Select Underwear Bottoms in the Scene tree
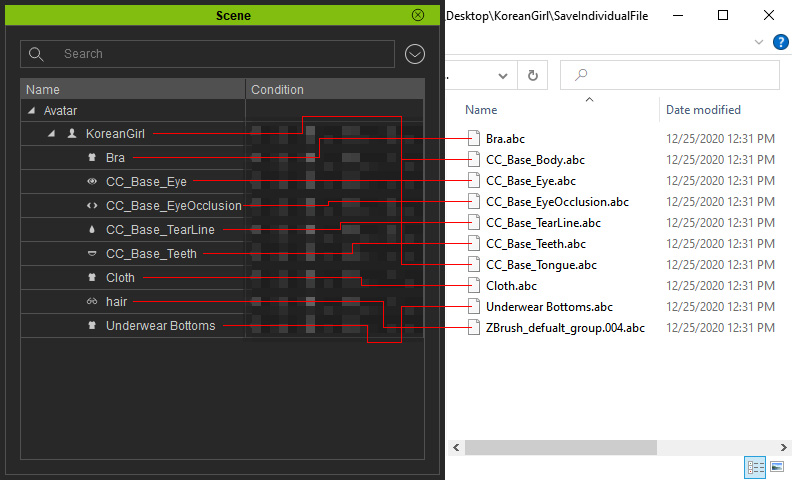Screen dimensions: 793x480 (160, 326)
